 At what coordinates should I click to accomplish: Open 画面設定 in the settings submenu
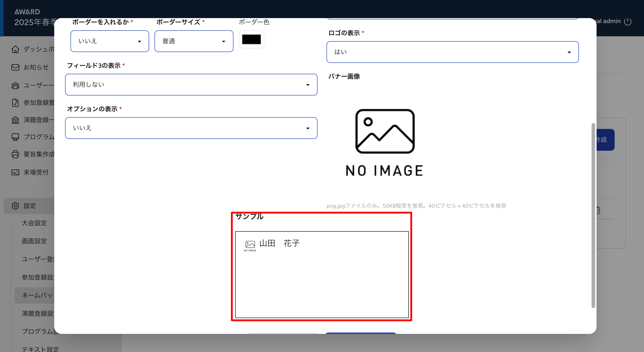[34, 241]
